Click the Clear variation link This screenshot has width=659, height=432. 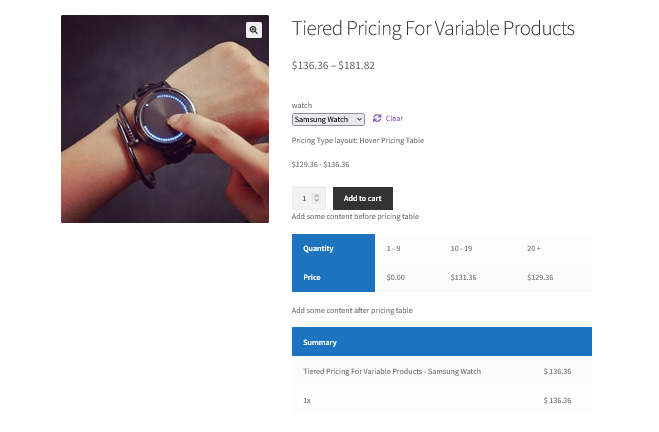pyautogui.click(x=394, y=118)
